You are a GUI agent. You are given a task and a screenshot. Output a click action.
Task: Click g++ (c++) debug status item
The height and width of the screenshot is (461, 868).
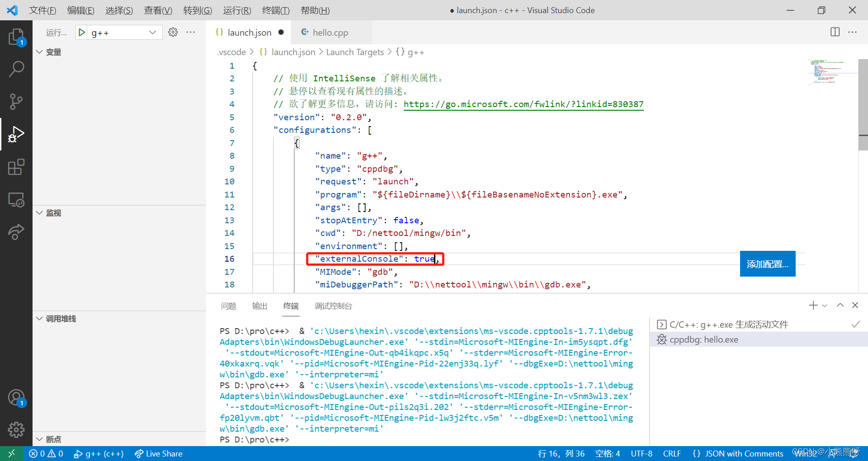[99, 453]
